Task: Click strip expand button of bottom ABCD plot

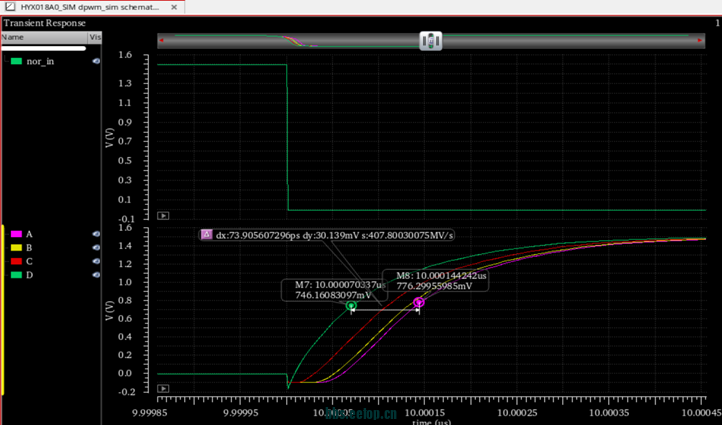Action: point(163,389)
